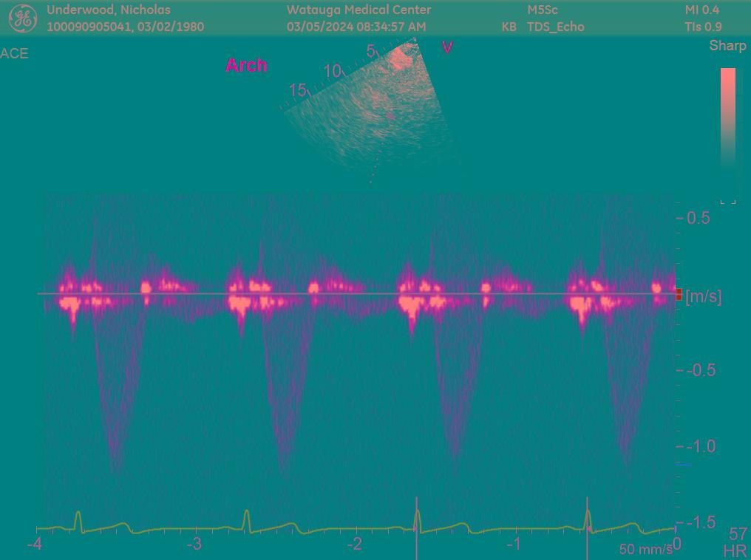Click the small bracket below the color bar
This screenshot has height=560, width=751.
[x=727, y=199]
